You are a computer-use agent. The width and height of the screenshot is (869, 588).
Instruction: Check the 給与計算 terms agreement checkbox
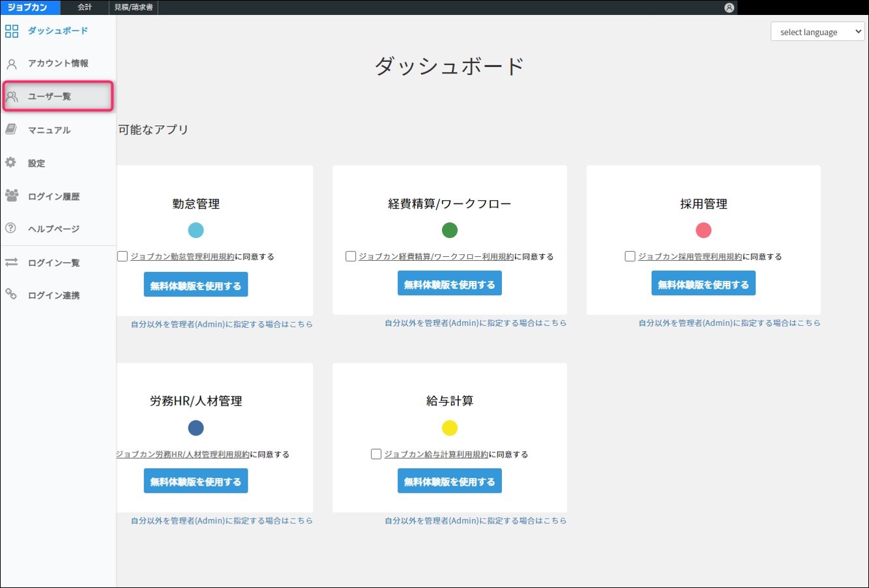[376, 454]
